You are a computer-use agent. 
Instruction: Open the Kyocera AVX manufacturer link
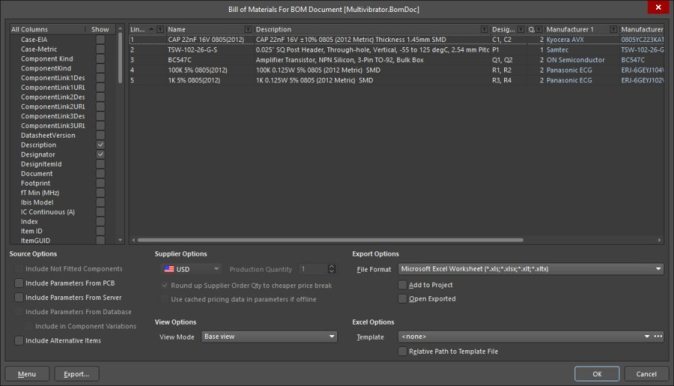point(565,40)
